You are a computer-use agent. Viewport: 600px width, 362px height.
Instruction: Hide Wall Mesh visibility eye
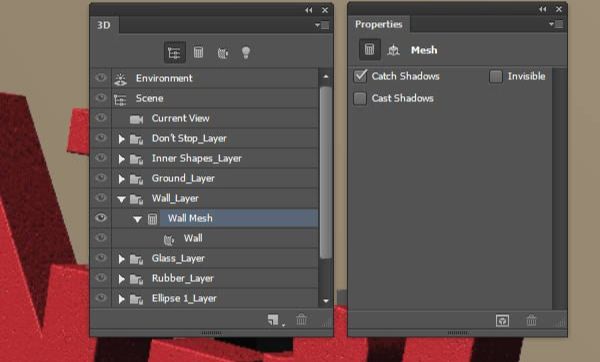[x=101, y=217]
